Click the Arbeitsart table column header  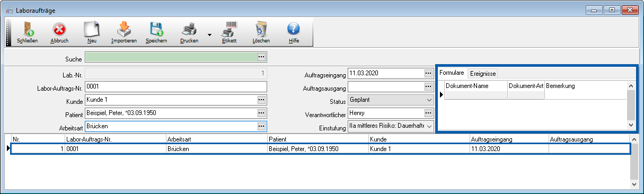click(x=216, y=139)
